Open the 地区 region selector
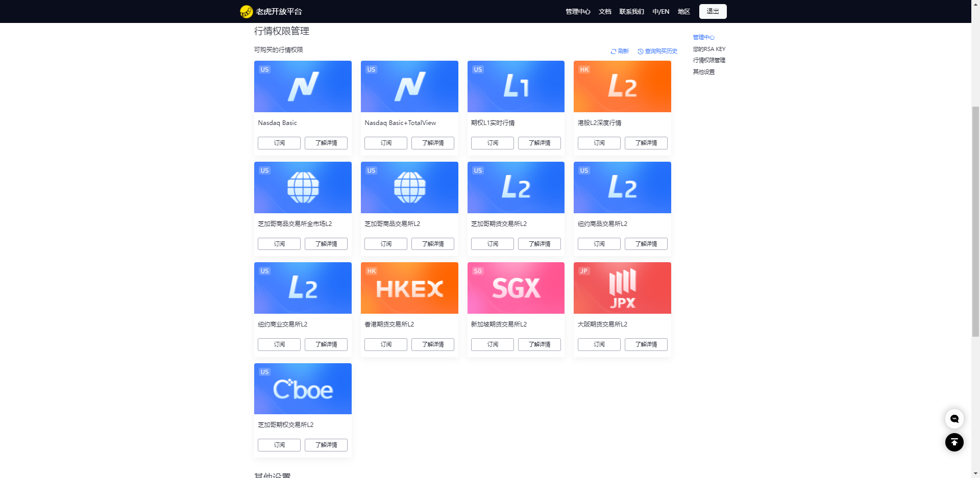Viewport: 980px width, 478px height. [684, 12]
